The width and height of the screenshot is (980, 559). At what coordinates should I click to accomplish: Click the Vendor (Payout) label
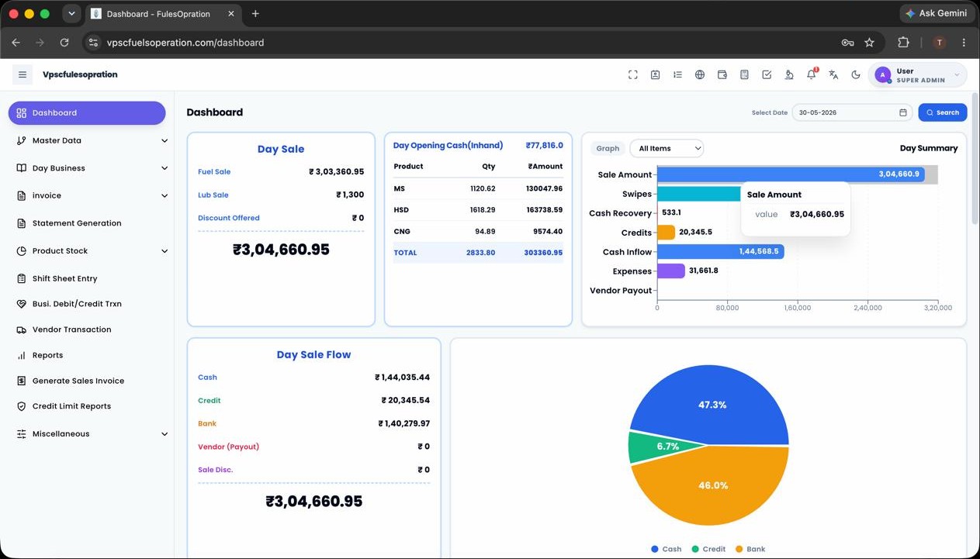[x=229, y=447]
